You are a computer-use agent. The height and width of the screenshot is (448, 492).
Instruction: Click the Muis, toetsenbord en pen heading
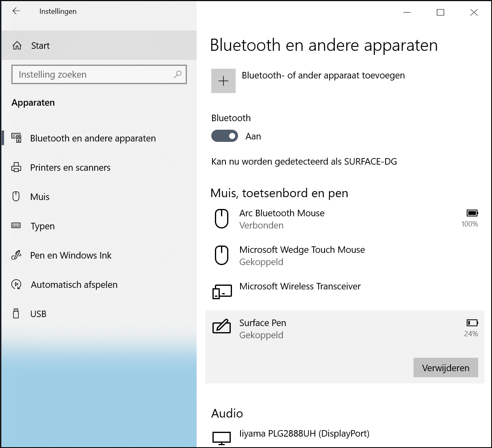279,193
